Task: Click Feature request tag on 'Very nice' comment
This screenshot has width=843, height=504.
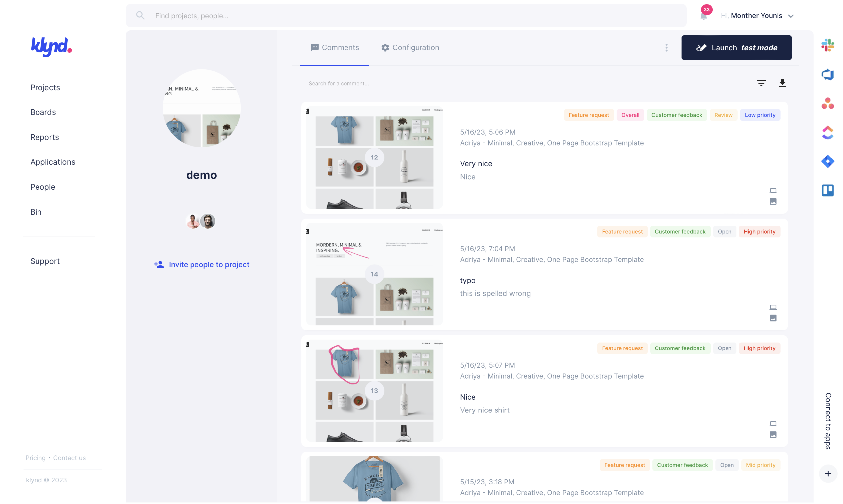Action: [x=588, y=115]
